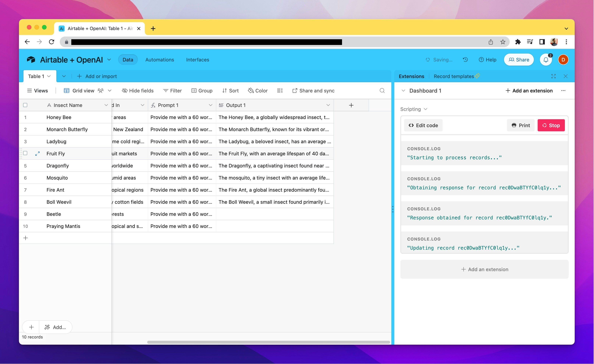This screenshot has height=364, width=594.
Task: Open the tables list chevron
Action: coord(64,76)
